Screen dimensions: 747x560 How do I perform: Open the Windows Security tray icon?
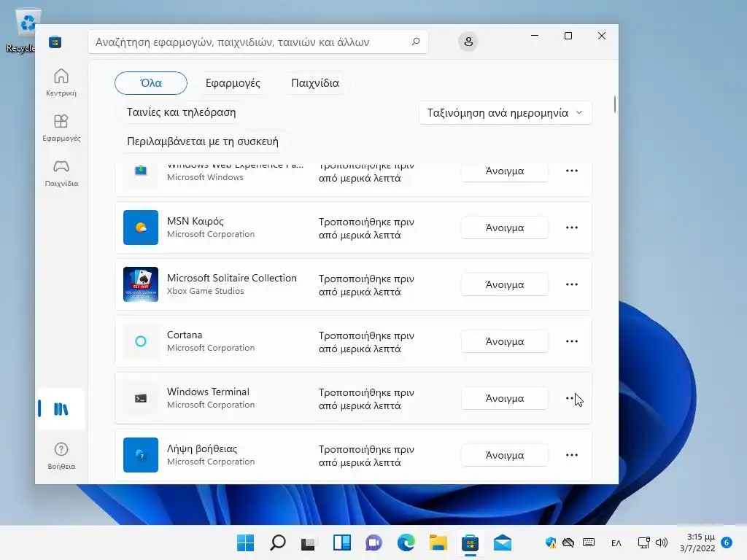(550, 542)
